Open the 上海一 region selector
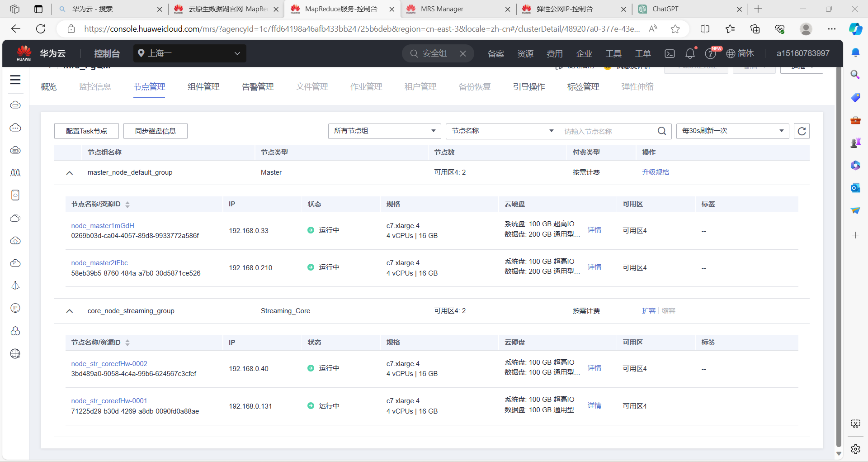Viewport: 868px width, 462px height. coord(190,53)
